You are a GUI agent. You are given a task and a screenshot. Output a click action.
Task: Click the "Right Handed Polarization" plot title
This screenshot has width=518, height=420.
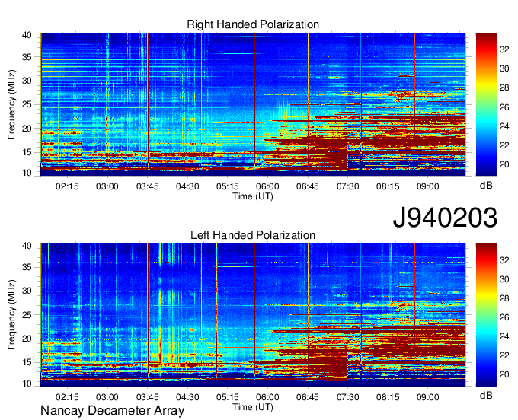click(253, 24)
